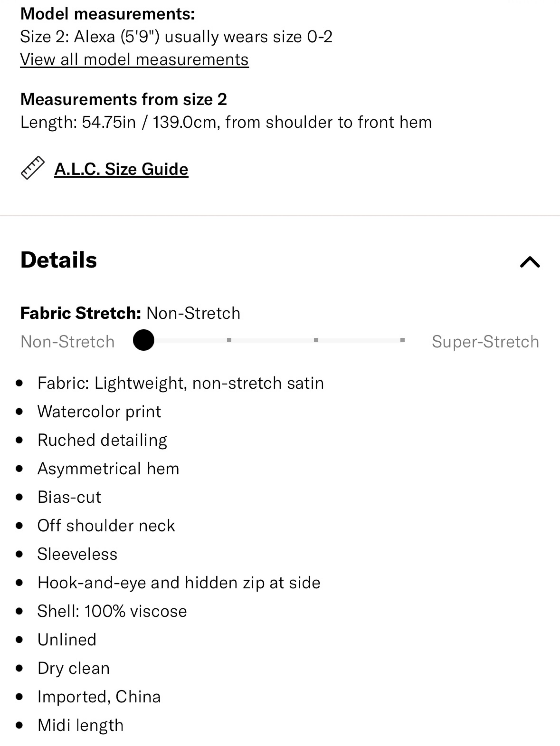Click the Measurements from size 2 heading
The height and width of the screenshot is (746, 560).
click(x=123, y=99)
